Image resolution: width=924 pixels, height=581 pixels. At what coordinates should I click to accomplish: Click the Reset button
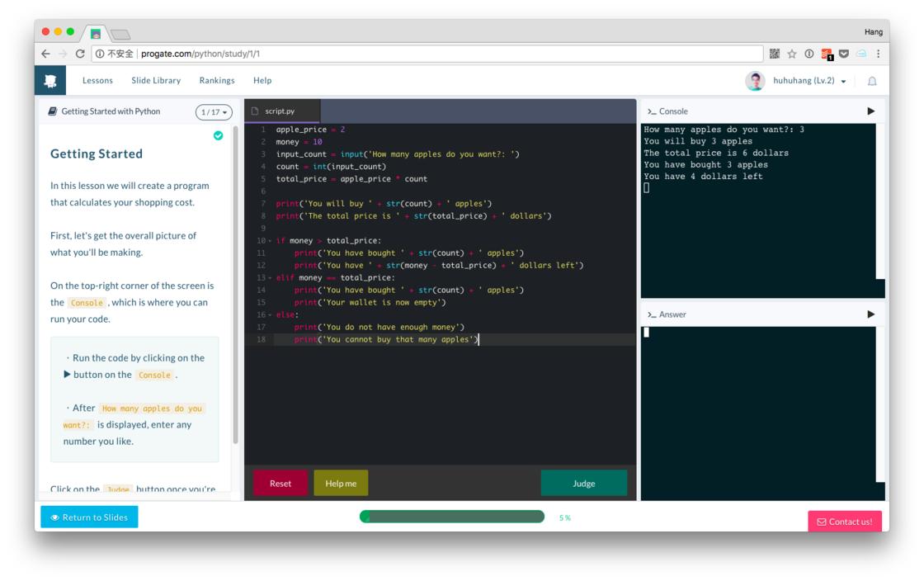280,483
